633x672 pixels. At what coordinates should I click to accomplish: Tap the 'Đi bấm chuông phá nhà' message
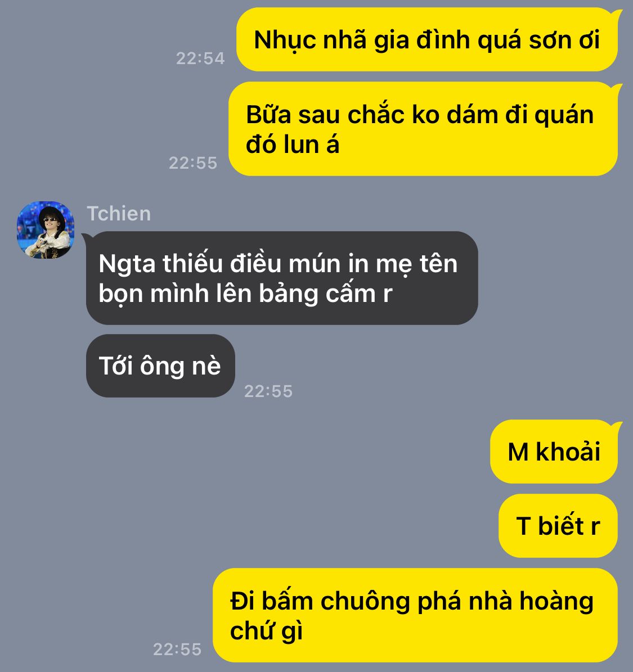pos(416,615)
